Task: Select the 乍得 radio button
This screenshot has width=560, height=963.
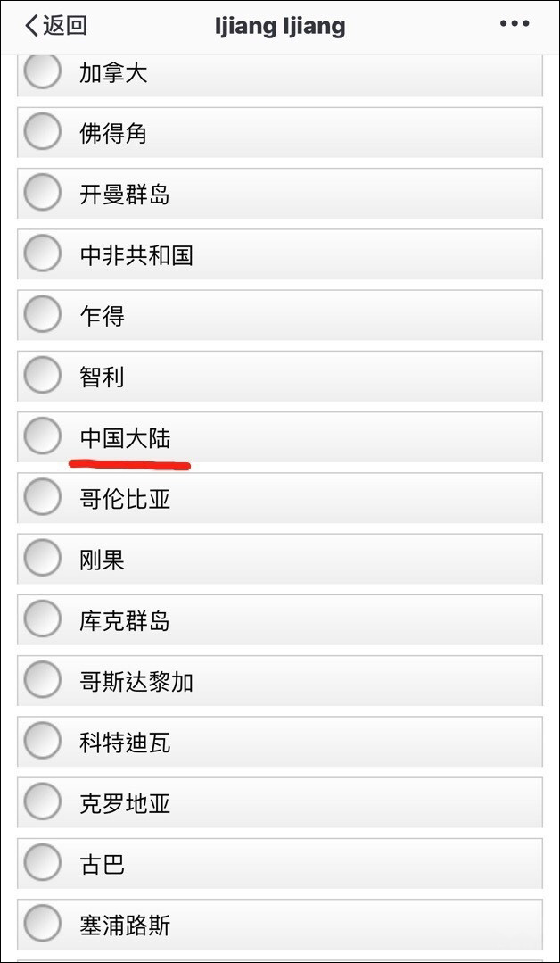Action: coord(43,315)
